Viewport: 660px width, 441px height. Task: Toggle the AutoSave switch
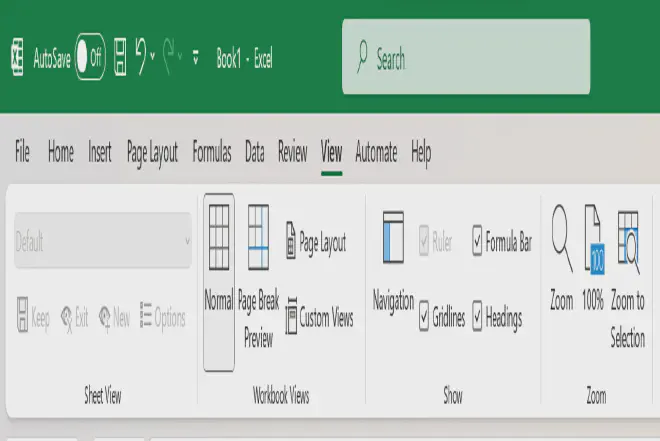(90, 58)
